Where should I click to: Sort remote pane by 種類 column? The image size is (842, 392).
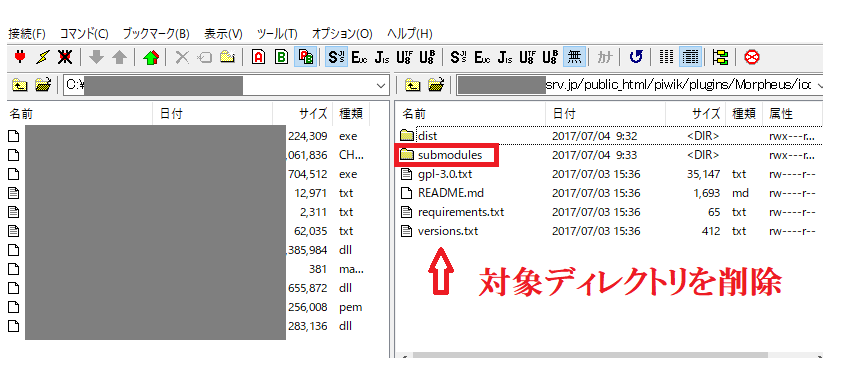point(744,114)
